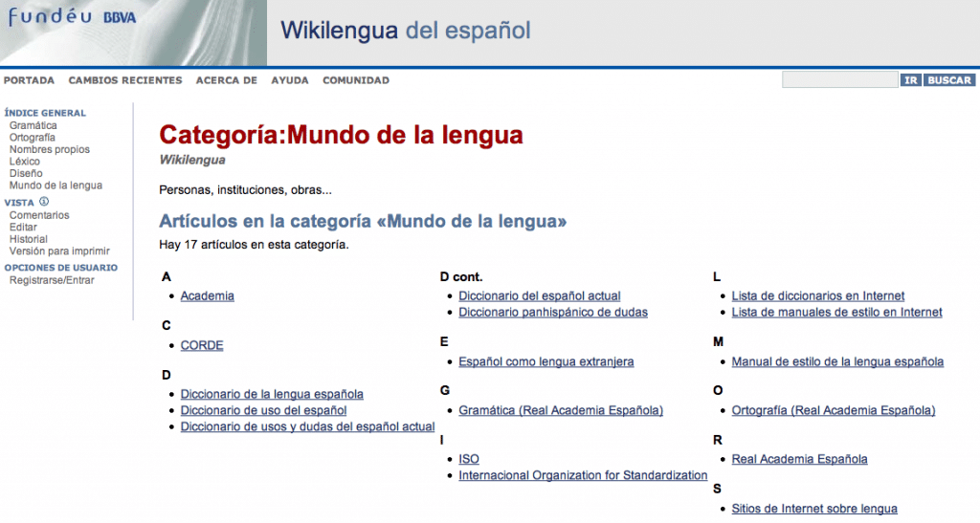This screenshot has width=980, height=523.
Task: Open the ACERCA DE page
Action: coord(226,80)
